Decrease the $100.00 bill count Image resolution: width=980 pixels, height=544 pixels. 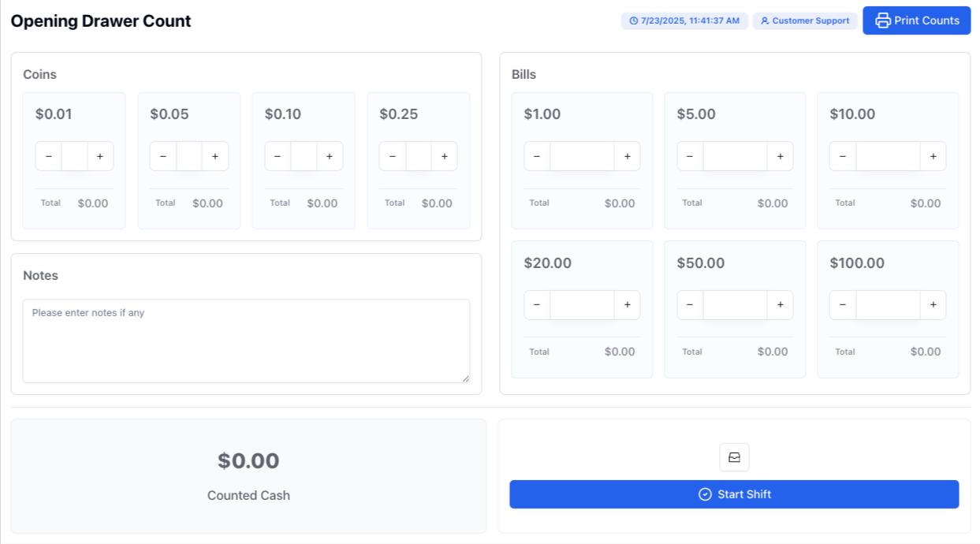click(x=843, y=305)
